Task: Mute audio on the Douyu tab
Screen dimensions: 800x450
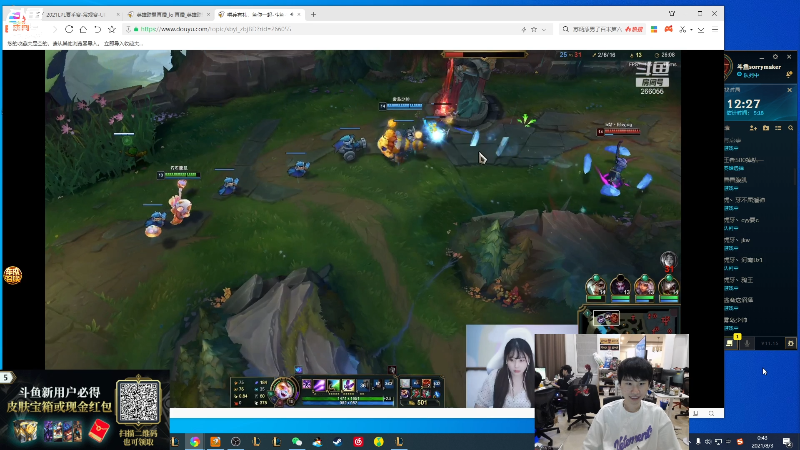Action: [291, 14]
